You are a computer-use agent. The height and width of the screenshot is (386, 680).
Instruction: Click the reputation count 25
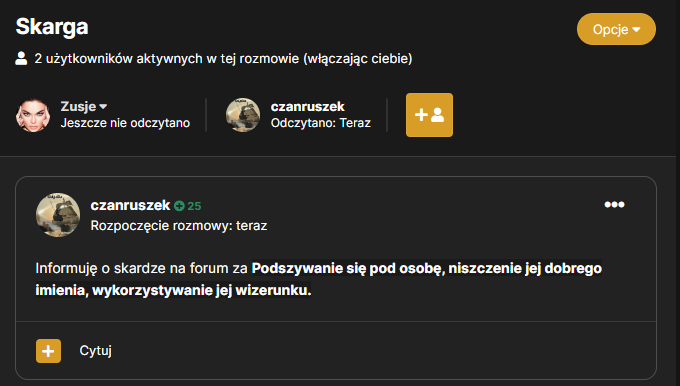tap(194, 206)
